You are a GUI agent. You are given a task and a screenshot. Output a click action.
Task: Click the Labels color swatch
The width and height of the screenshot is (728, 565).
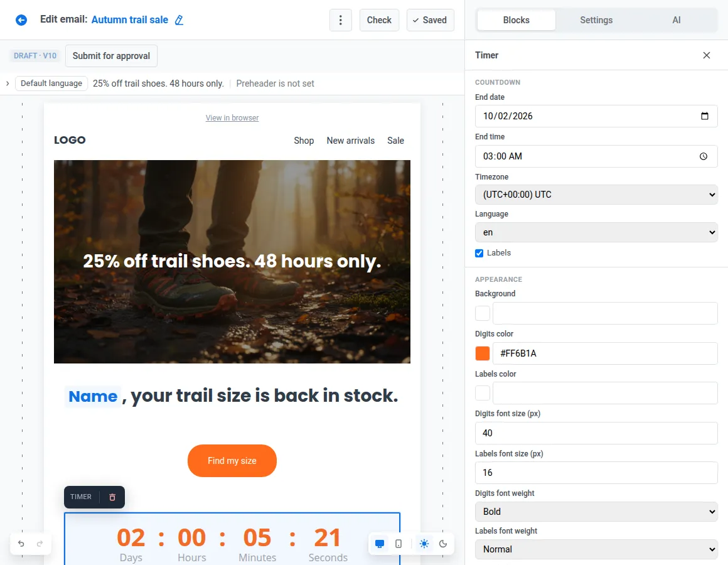pos(483,393)
